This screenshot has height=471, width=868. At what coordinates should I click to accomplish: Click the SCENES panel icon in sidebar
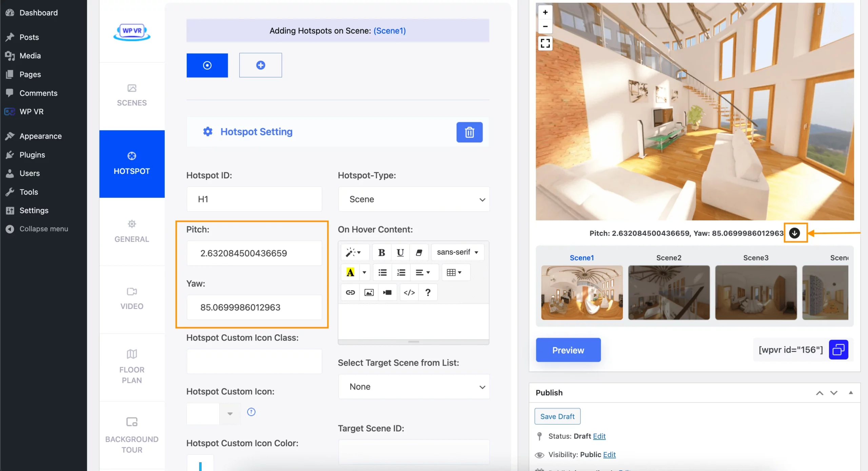point(132,95)
